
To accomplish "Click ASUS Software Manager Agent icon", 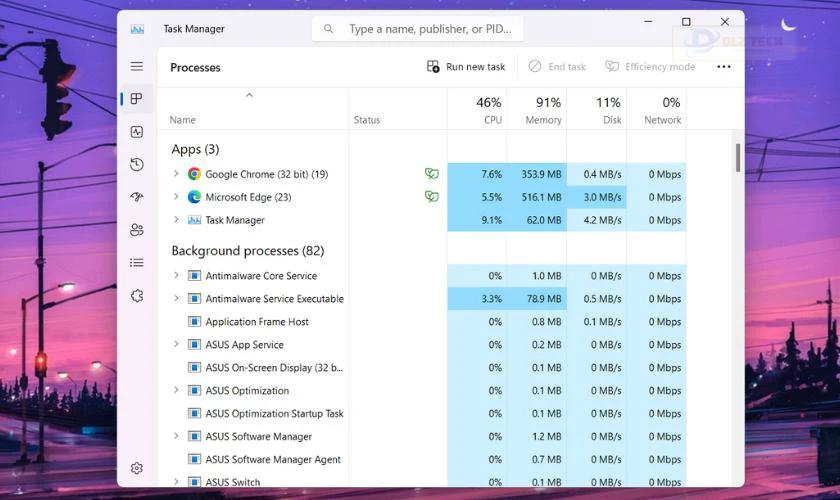I will [194, 459].
